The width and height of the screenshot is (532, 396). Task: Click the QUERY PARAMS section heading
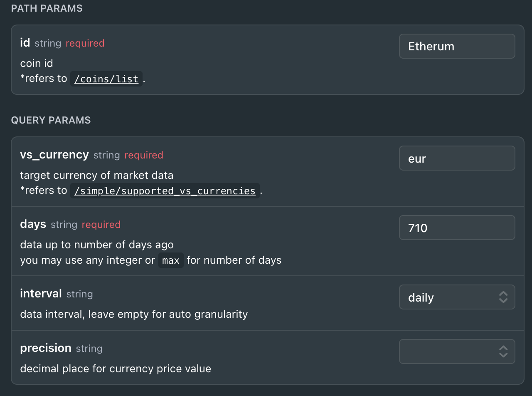(51, 120)
